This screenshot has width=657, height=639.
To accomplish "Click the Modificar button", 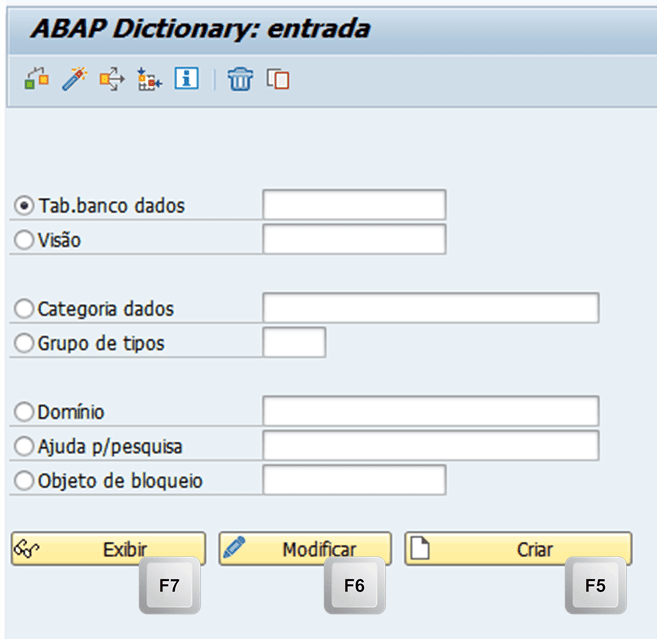I will click(x=305, y=548).
